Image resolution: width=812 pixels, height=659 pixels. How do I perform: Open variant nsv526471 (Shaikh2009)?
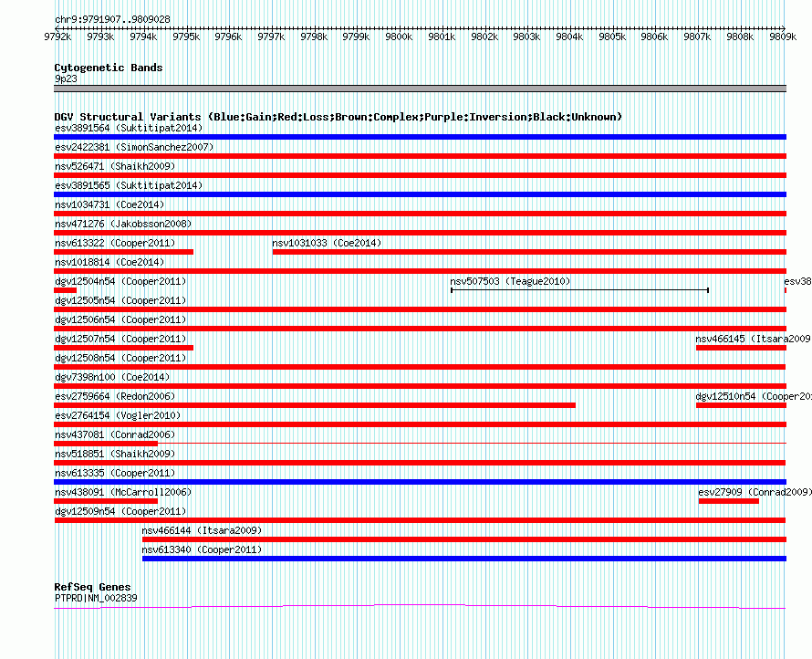pos(115,166)
